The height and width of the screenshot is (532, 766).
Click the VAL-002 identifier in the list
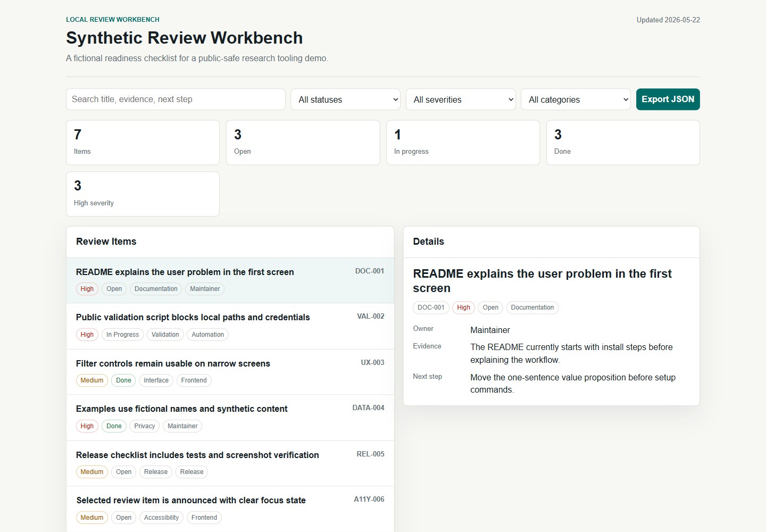tap(371, 316)
